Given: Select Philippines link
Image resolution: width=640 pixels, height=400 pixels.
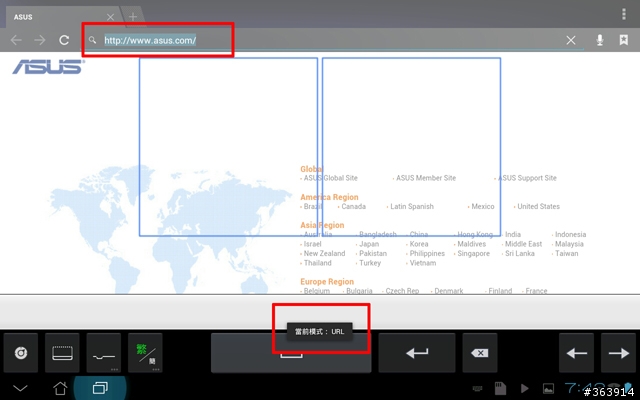Looking at the screenshot, I should 427,253.
